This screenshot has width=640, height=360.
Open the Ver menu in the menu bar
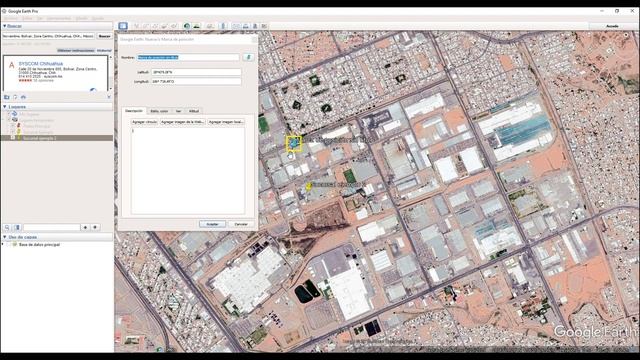pos(40,18)
